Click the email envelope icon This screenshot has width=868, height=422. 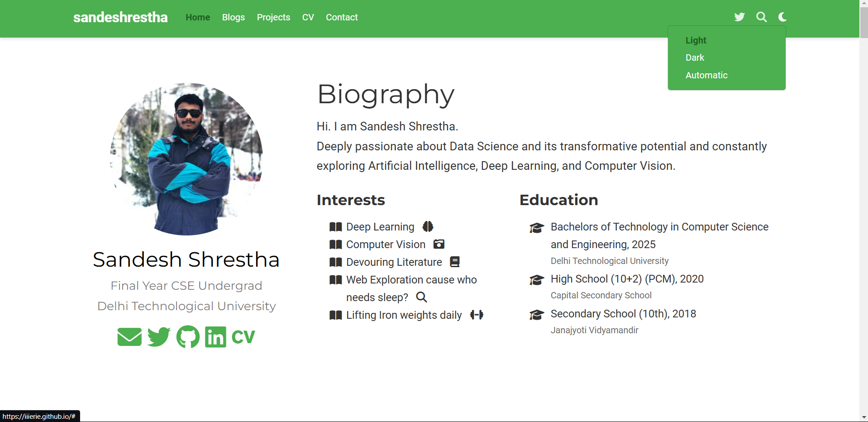tap(129, 337)
